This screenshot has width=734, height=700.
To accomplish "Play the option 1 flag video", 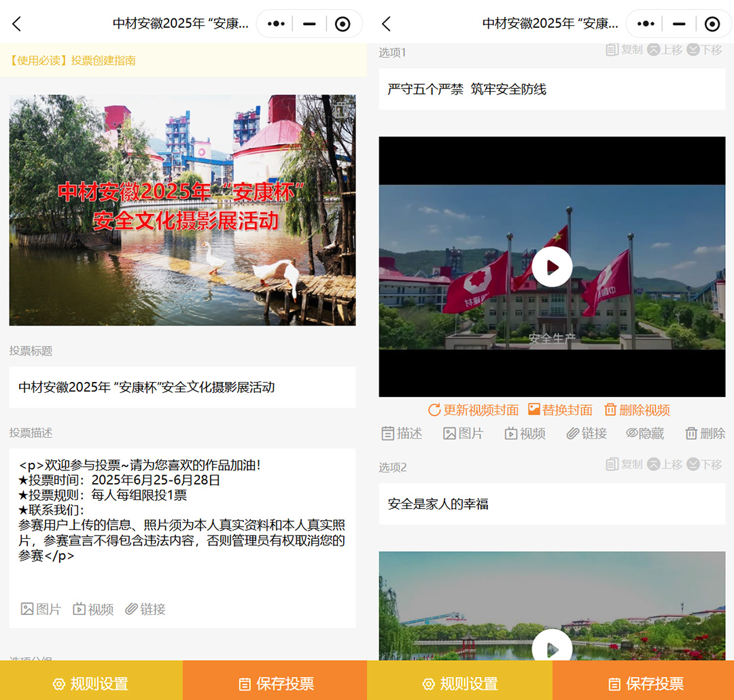I will click(x=552, y=267).
